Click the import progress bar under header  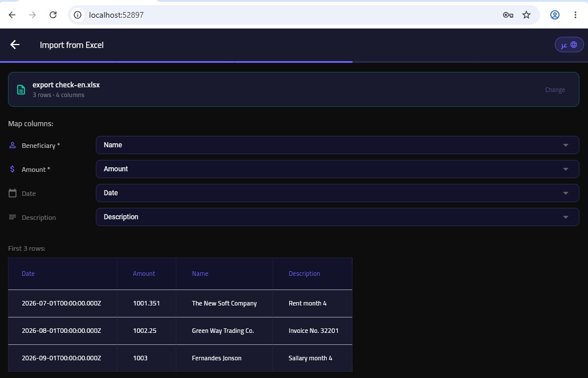(294, 62)
